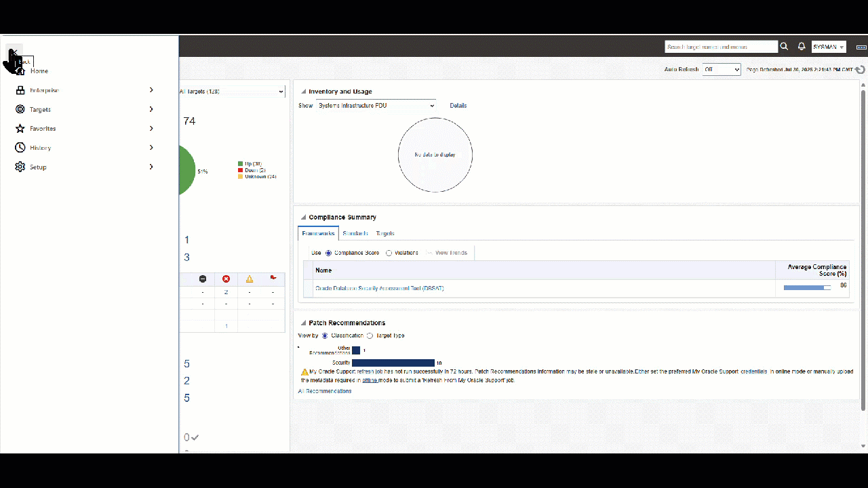
Task: Switch to the Standards tab
Action: (x=355, y=233)
